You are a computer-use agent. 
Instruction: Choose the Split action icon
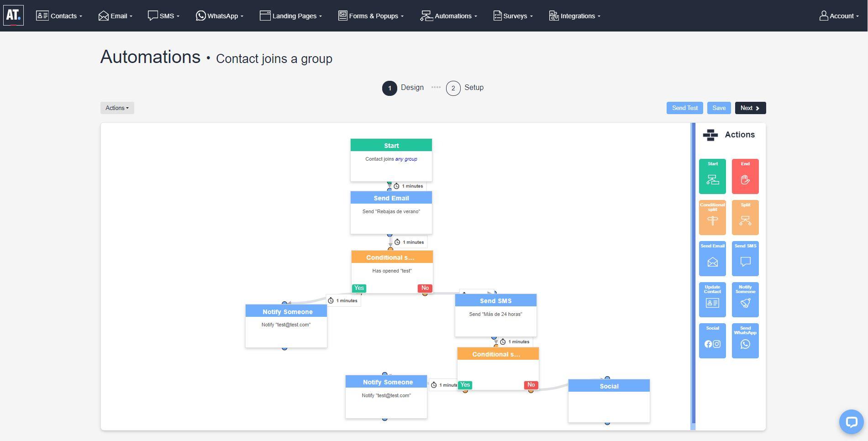745,217
